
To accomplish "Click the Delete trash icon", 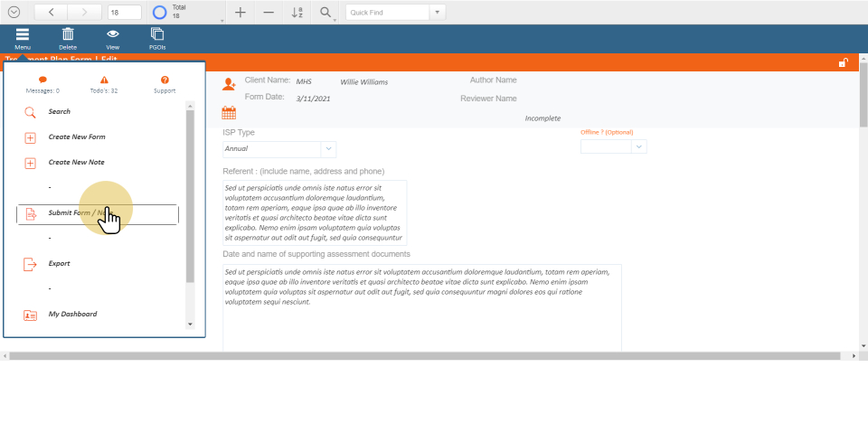I will (68, 34).
